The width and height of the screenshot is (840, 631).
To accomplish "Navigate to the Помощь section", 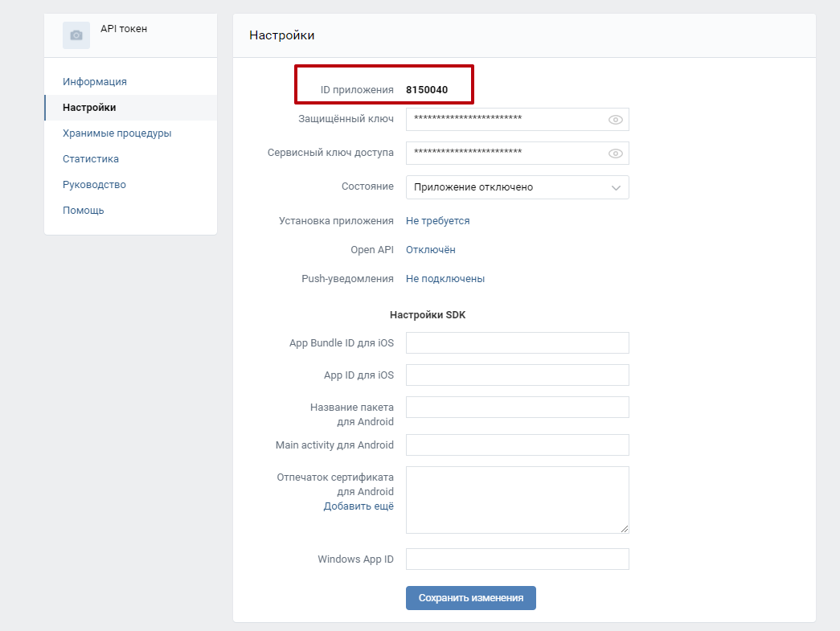I will click(x=84, y=211).
